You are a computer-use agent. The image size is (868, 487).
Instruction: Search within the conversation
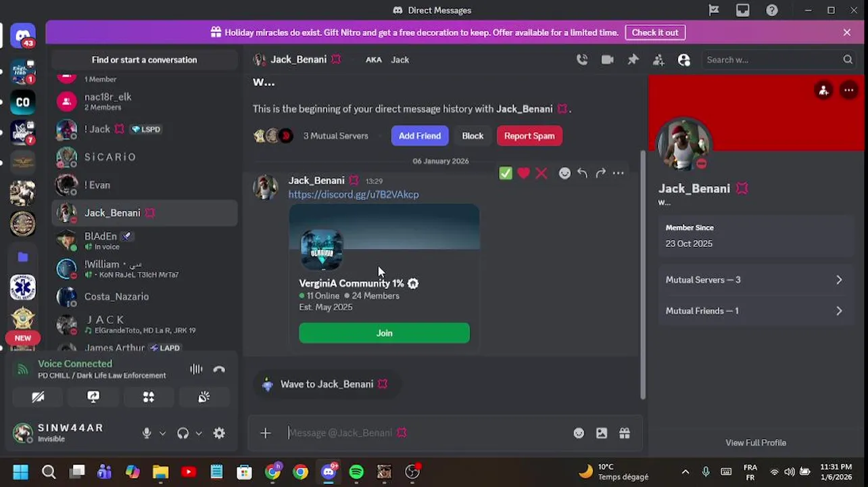[x=779, y=60]
